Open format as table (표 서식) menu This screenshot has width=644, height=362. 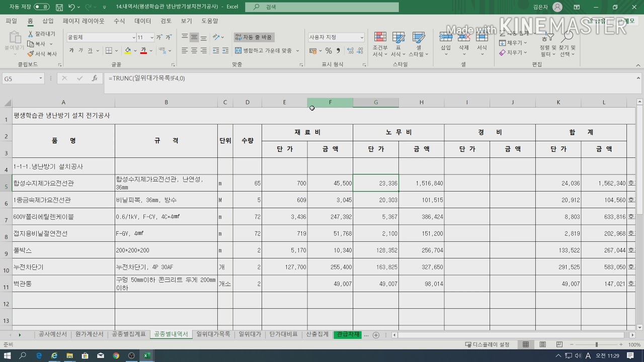click(x=398, y=44)
